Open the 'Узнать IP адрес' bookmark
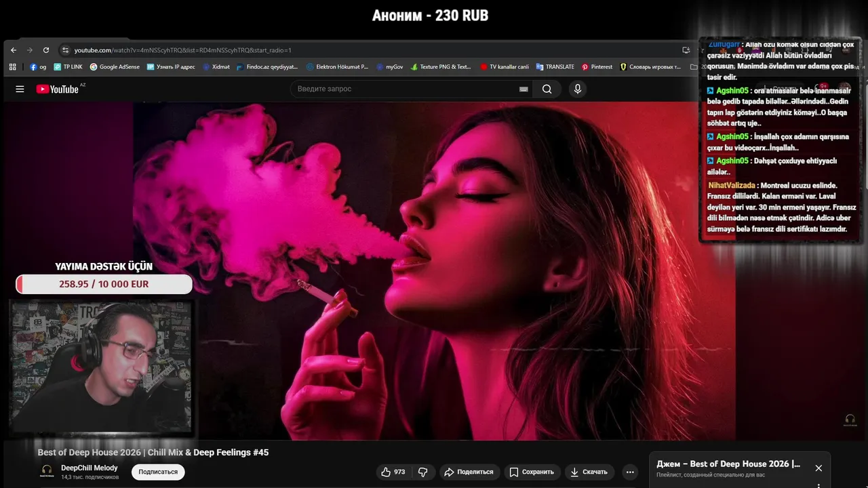The height and width of the screenshot is (488, 868). pos(171,67)
